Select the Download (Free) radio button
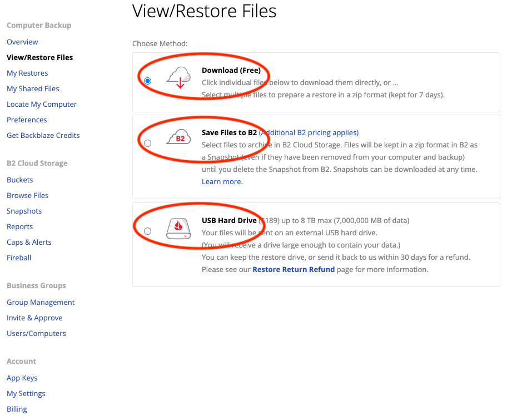The height and width of the screenshot is (420, 507). point(147,81)
